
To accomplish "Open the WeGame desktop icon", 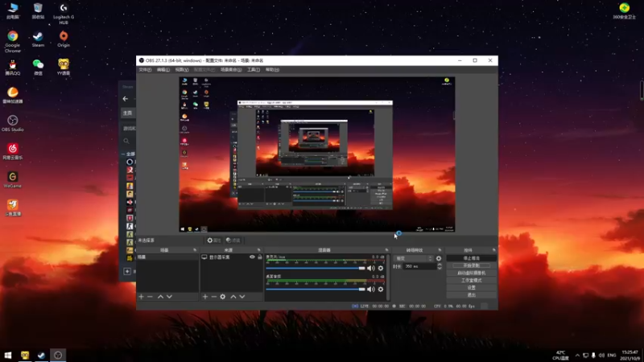I will 12,179.
